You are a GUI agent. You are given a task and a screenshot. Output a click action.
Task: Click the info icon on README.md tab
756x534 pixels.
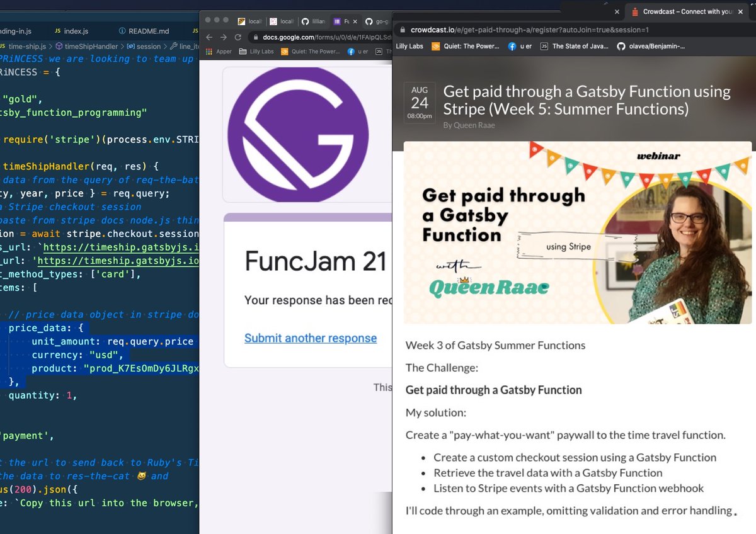[x=121, y=30]
